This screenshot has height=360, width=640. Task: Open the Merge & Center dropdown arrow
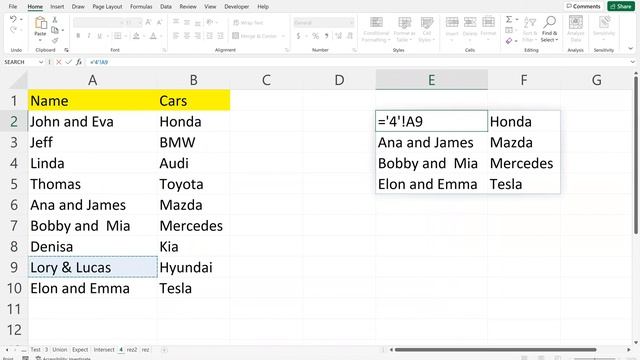(283, 36)
